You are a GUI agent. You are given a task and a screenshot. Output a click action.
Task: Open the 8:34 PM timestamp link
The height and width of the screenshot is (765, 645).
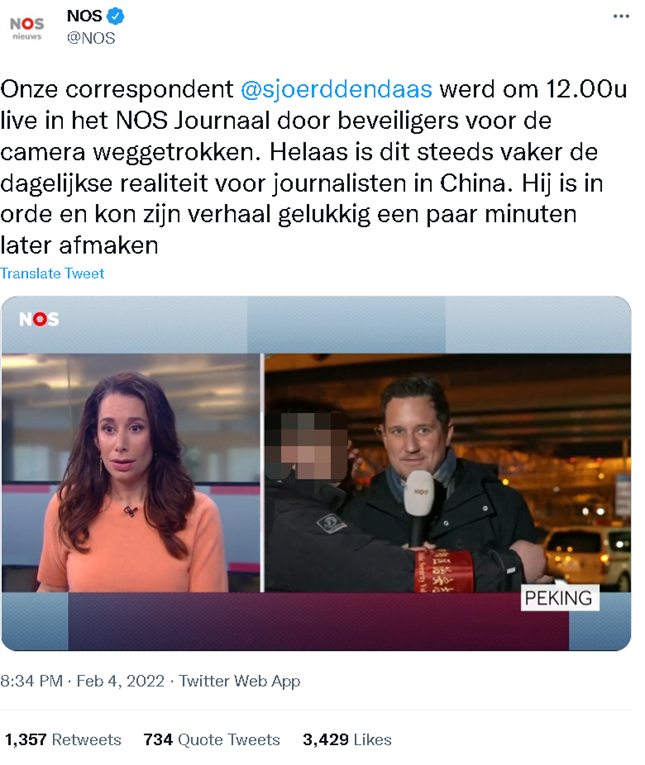point(31,681)
